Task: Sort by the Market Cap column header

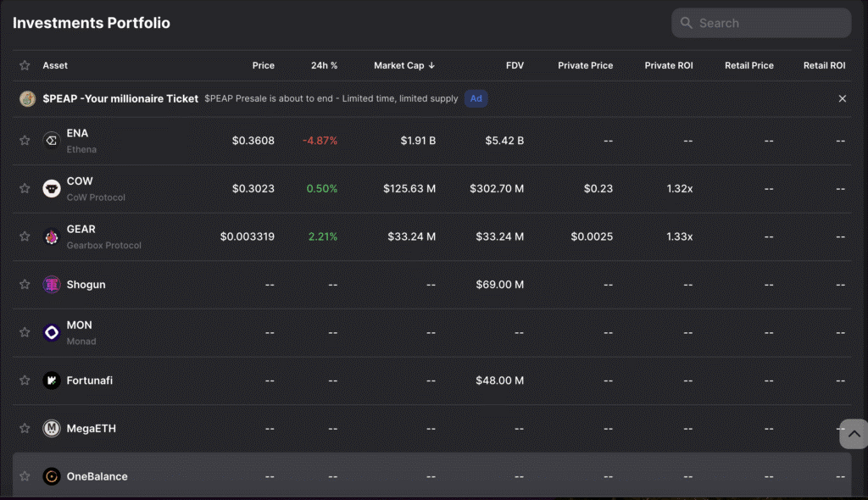Action: tap(398, 65)
